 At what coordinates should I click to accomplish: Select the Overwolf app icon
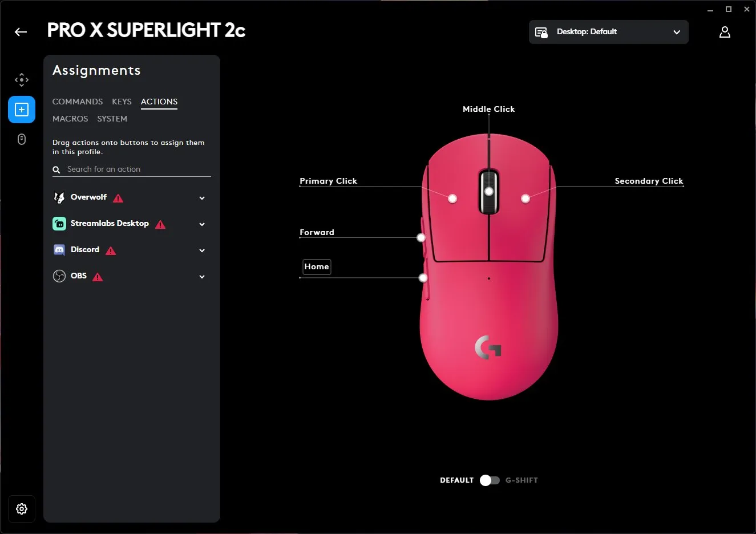59,197
